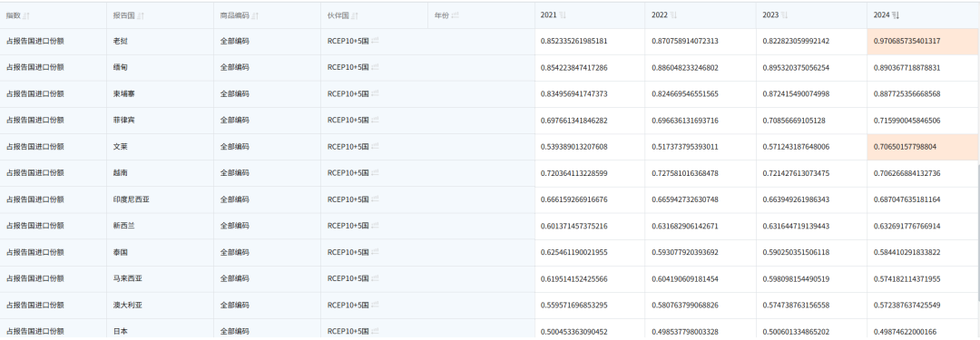
Task: Click the 柬埔寨 country cell
Action: [x=160, y=93]
